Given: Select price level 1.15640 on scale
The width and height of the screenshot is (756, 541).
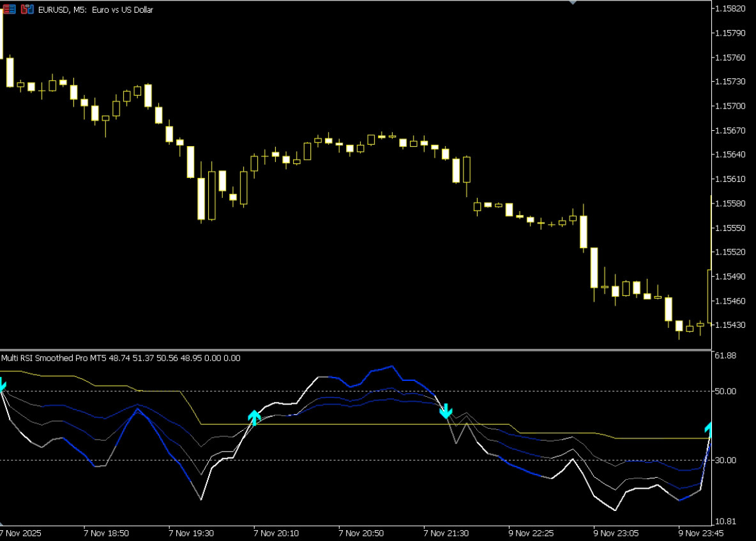Looking at the screenshot, I should 730,154.
